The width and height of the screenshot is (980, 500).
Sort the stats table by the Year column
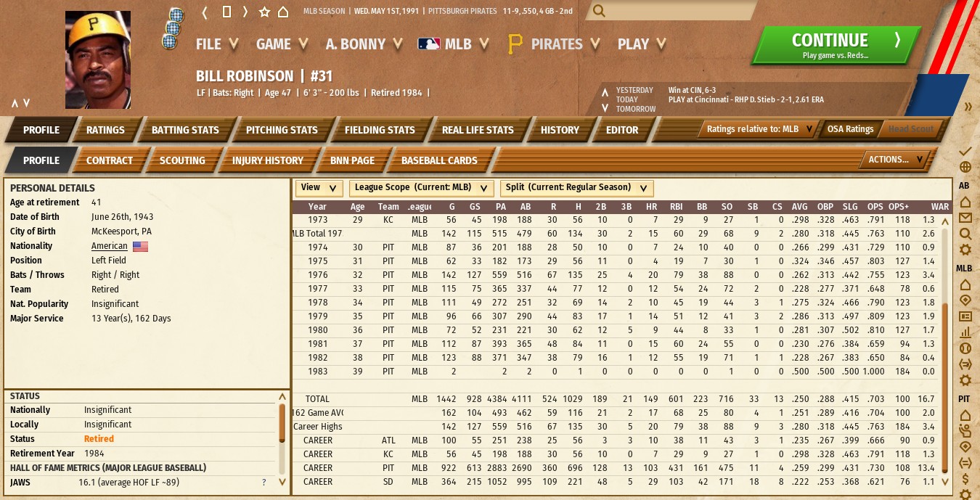[317, 207]
